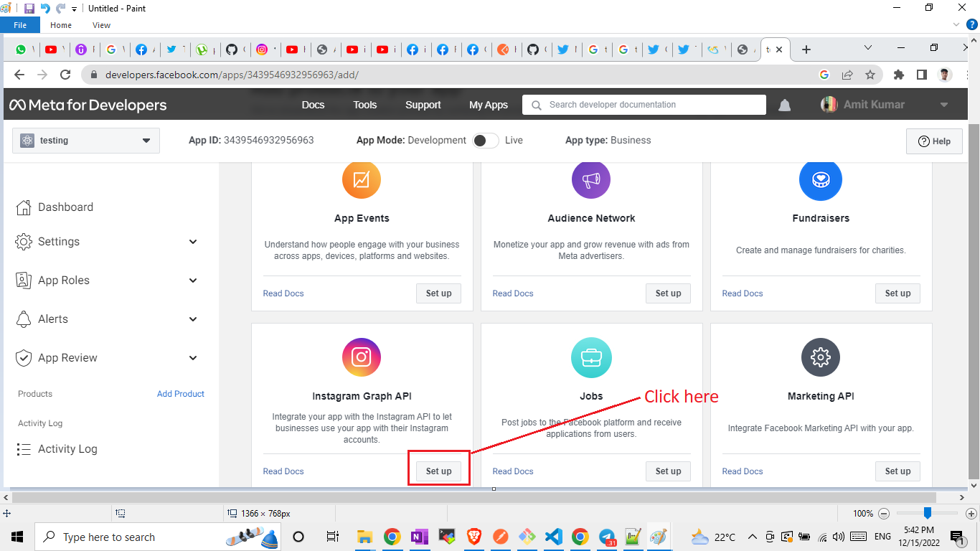Expand the App Roles section
The height and width of the screenshot is (551, 980).
(192, 281)
